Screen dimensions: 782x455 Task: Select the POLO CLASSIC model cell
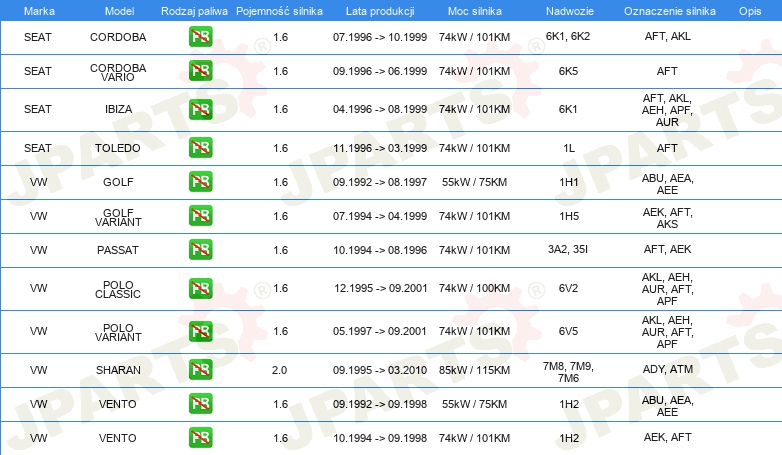coord(118,289)
